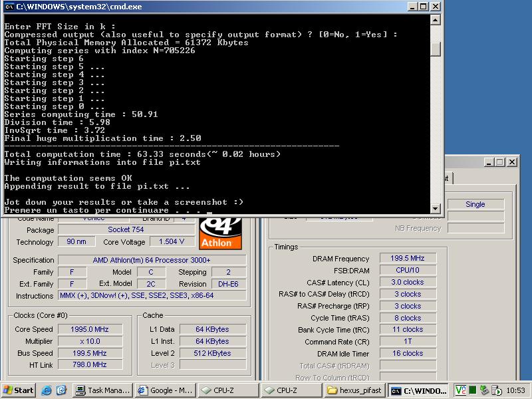Click the Ext. Model value 2C

[151, 284]
